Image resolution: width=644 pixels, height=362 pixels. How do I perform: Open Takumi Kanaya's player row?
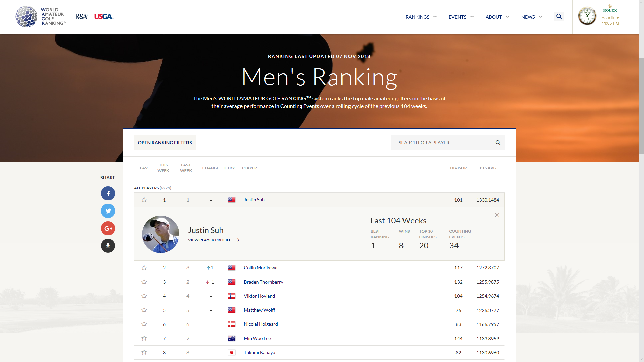click(319, 352)
